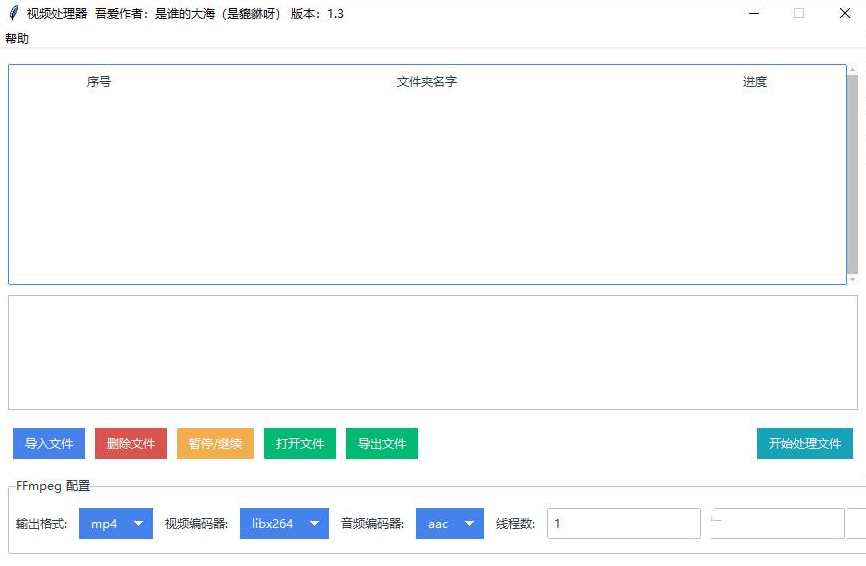Click the 导入文件 button
Image resolution: width=866 pixels, height=566 pixels.
click(49, 443)
